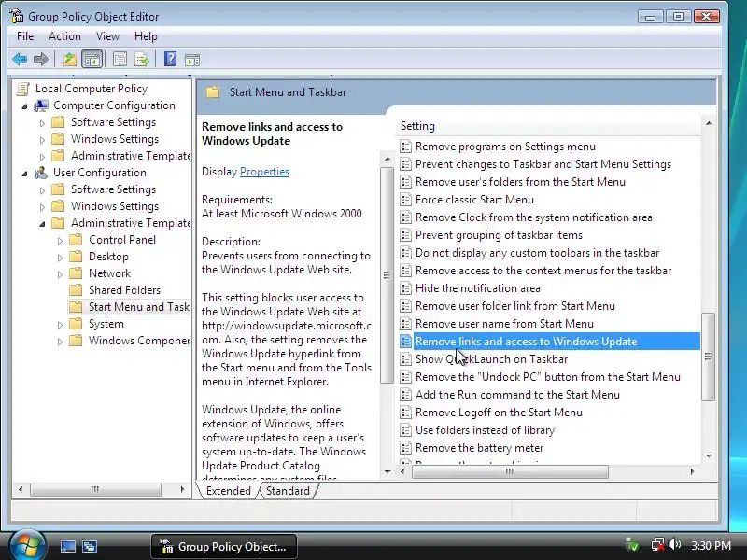This screenshot has width=747, height=560.
Task: Click Local Computer Policy scroll icon
Action: (22, 89)
